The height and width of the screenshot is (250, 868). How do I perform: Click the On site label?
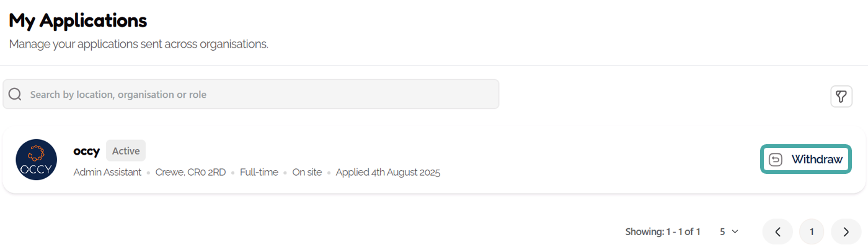307,173
